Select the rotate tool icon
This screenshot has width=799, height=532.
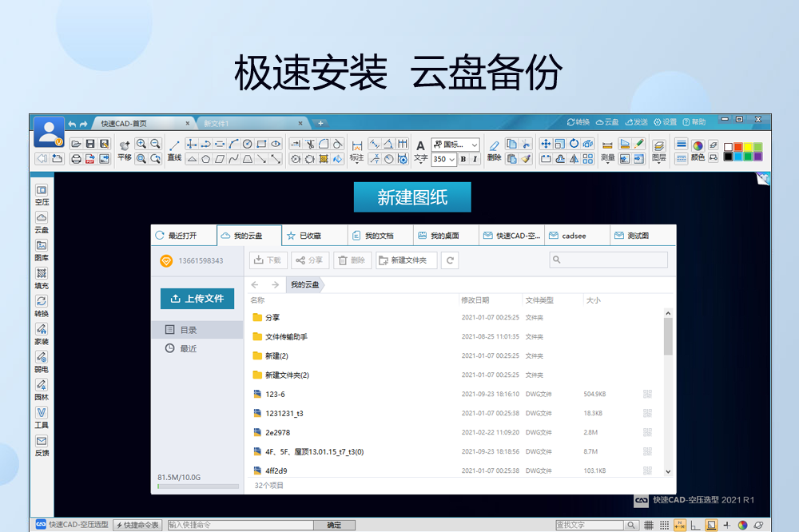coord(574,145)
